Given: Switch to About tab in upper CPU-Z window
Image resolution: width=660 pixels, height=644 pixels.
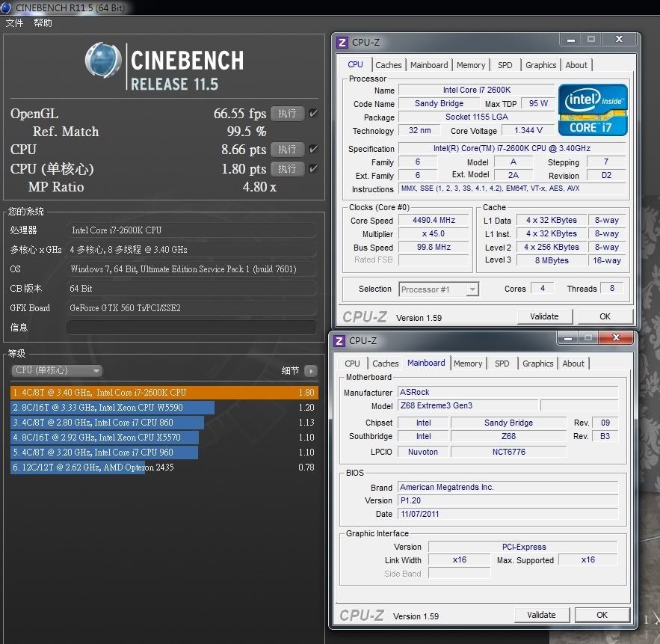Looking at the screenshot, I should coord(576,65).
